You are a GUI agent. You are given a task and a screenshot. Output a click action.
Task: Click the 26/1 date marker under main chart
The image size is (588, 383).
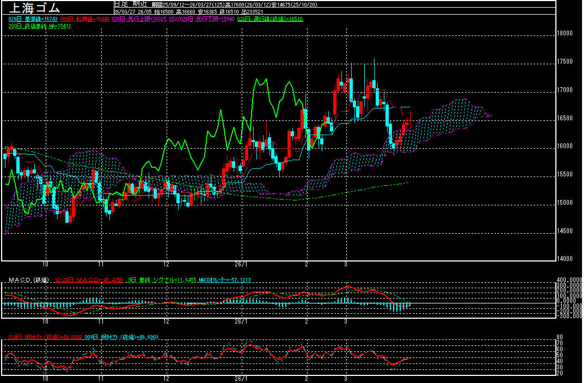241,263
